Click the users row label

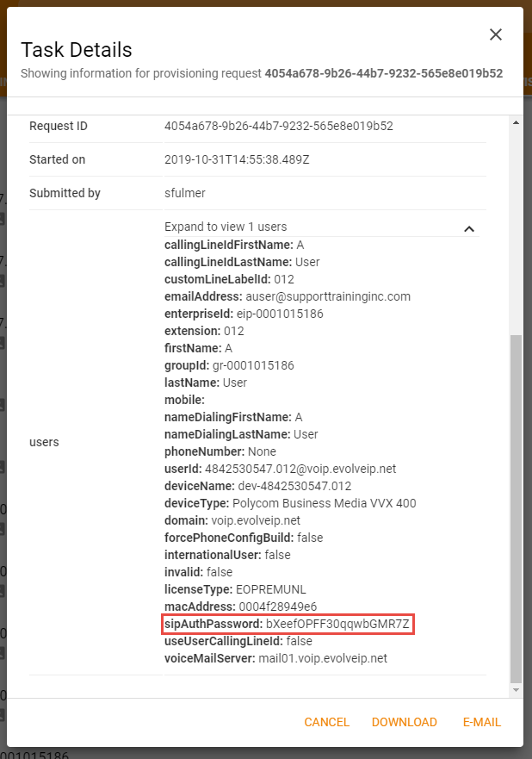[x=44, y=442]
